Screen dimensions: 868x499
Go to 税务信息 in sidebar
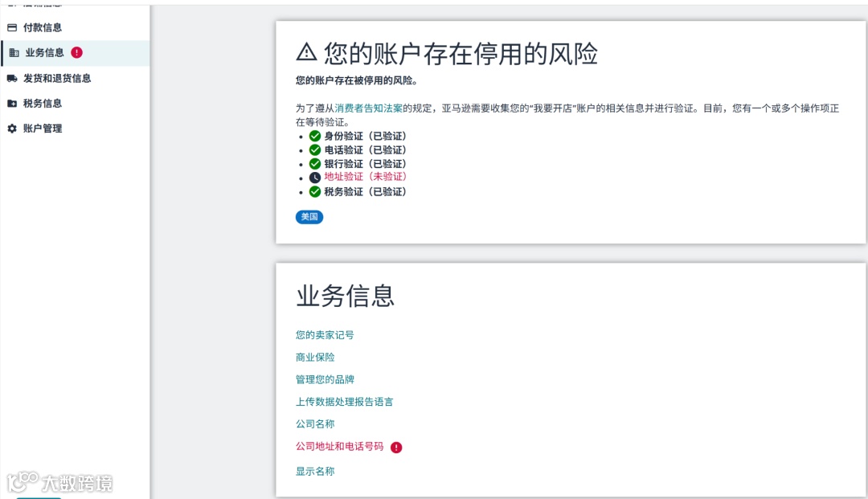pyautogui.click(x=42, y=104)
